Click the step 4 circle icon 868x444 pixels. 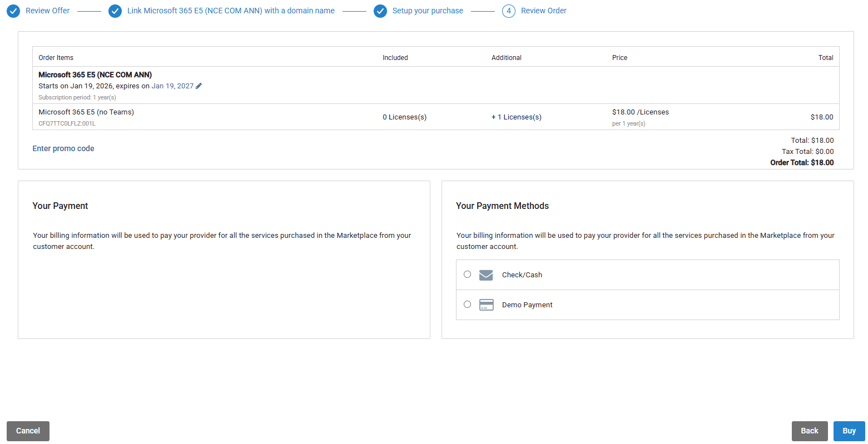[508, 11]
